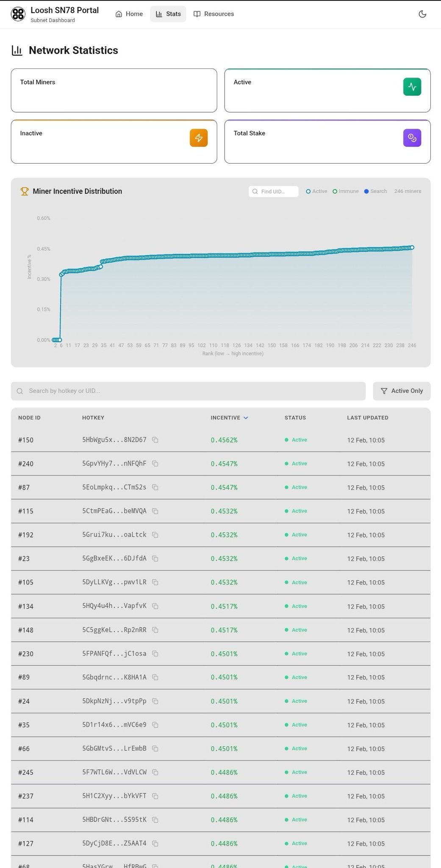The image size is (441, 868).
Task: Select the Stats navigation tab
Action: click(x=168, y=14)
